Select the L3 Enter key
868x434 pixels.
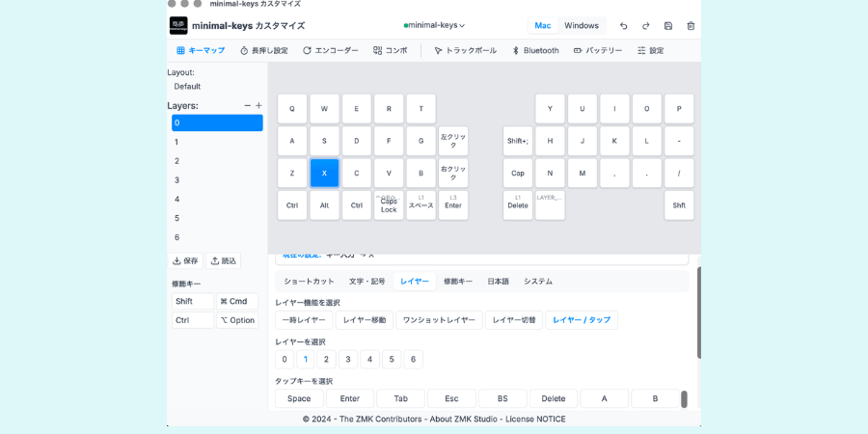(453, 205)
